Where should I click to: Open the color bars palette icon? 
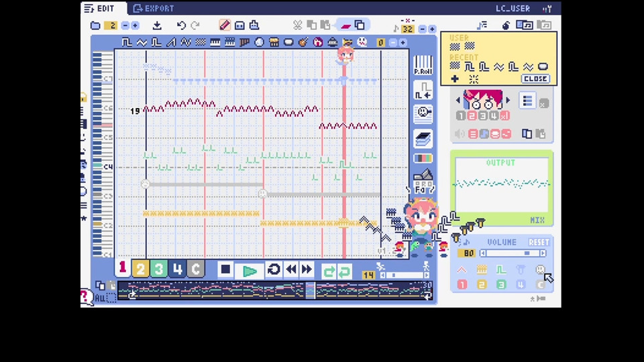pos(423,158)
